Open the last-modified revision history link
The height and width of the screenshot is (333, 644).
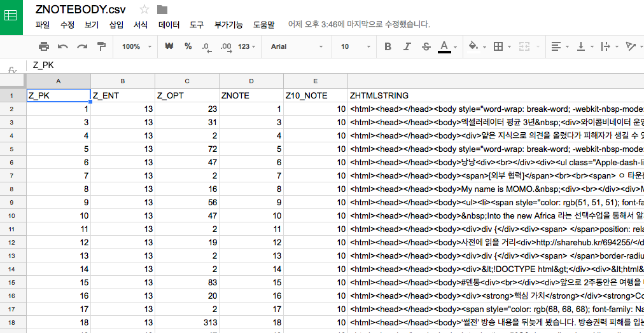click(359, 25)
